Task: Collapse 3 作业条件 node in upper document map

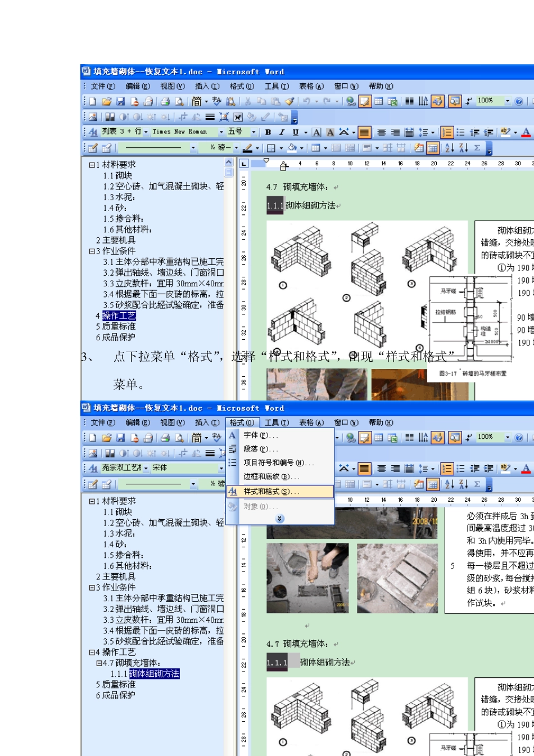Action: (x=92, y=251)
